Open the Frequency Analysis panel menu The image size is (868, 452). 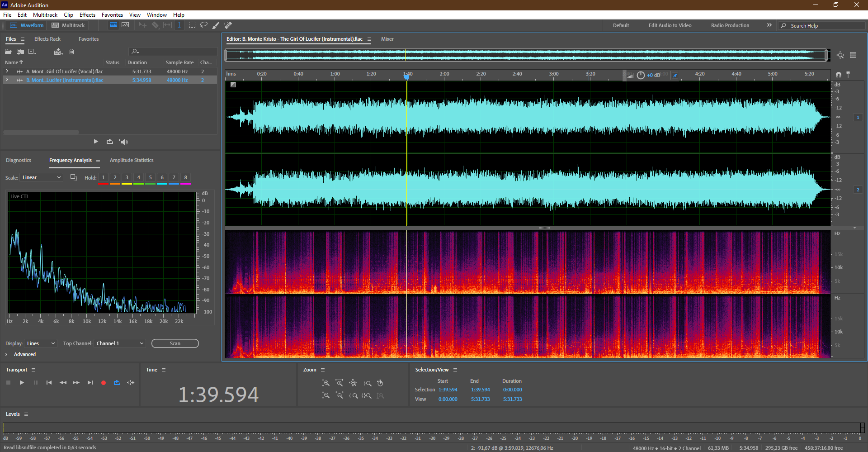coord(98,161)
